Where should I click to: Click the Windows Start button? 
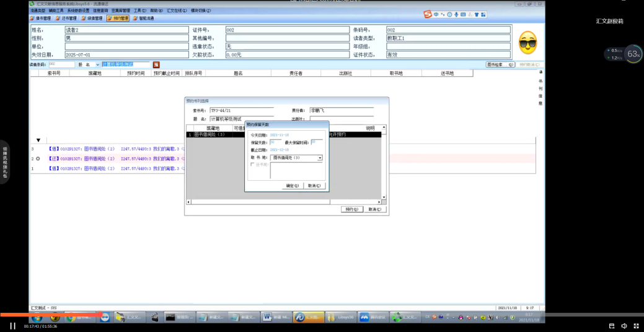point(37,317)
